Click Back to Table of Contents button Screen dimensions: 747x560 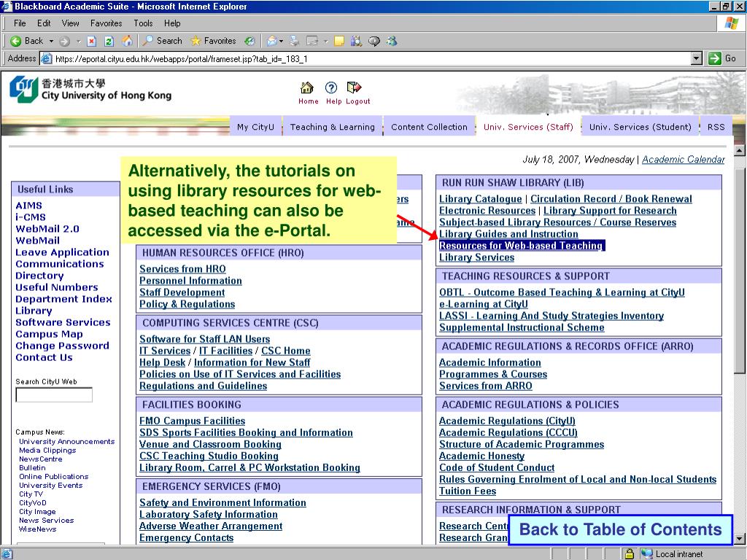[620, 529]
